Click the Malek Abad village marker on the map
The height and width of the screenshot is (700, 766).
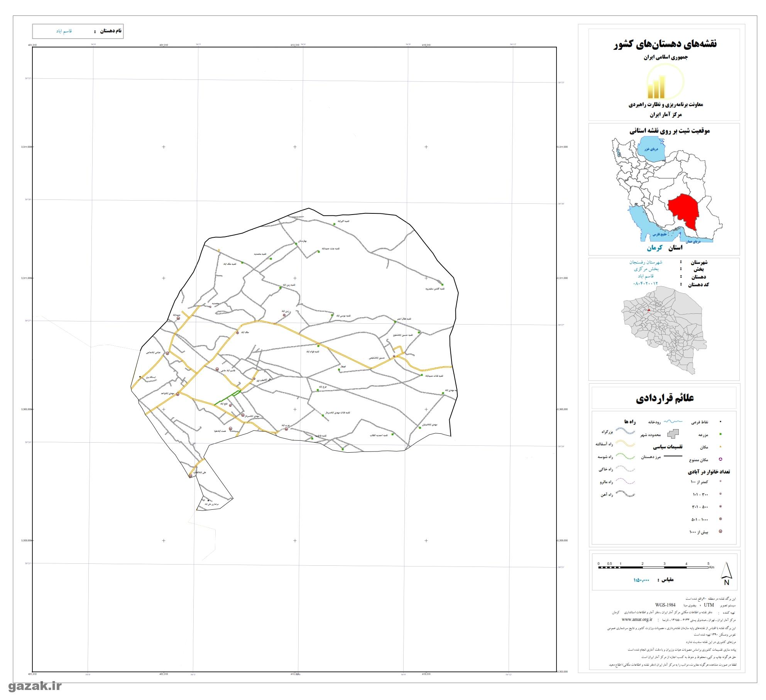point(238,332)
